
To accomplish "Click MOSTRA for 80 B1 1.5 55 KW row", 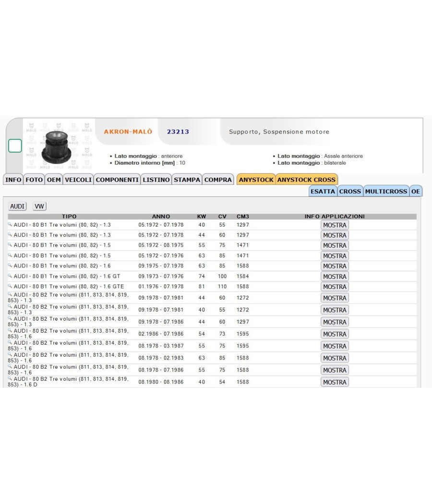I will pyautogui.click(x=335, y=245).
